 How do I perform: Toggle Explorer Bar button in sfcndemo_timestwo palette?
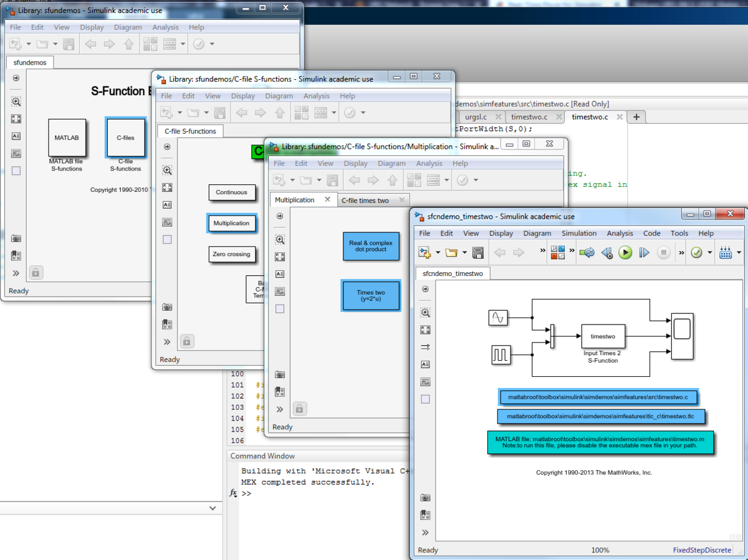[426, 289]
